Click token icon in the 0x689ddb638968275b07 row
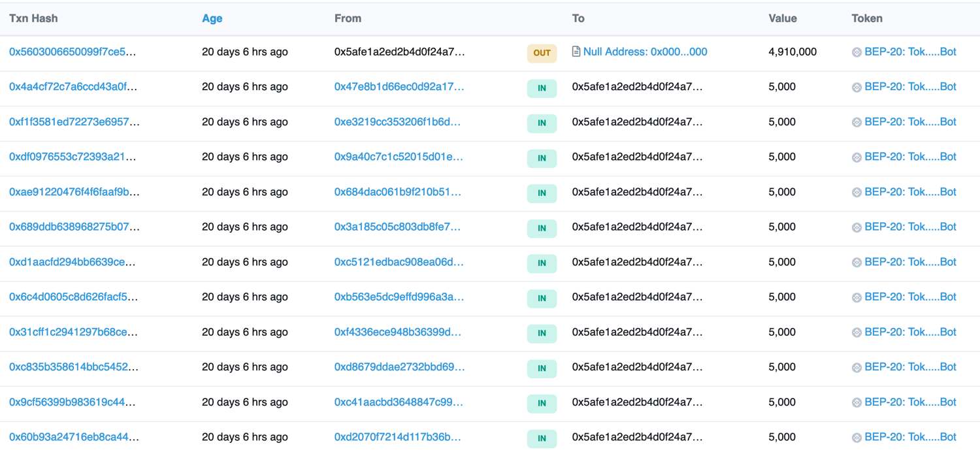This screenshot has height=456, width=980. point(857,227)
